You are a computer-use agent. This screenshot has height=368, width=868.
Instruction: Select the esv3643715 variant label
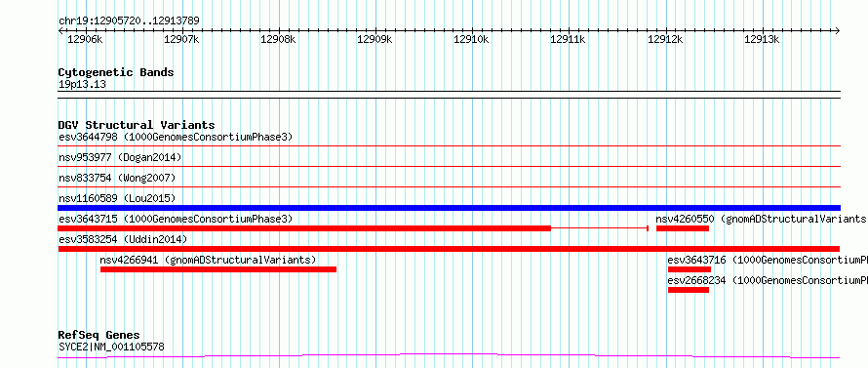(x=176, y=219)
